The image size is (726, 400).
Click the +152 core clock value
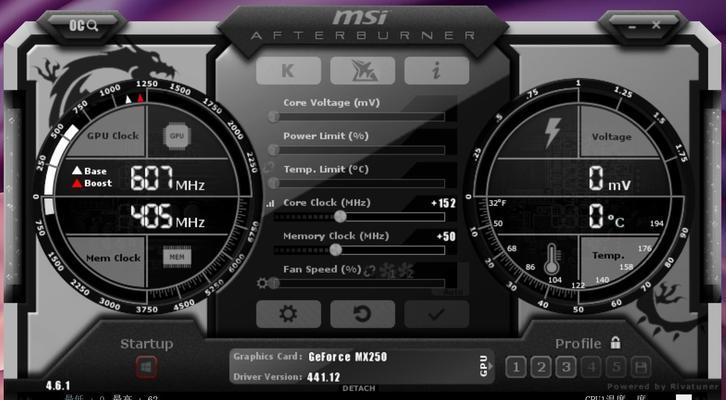pyautogui.click(x=444, y=203)
